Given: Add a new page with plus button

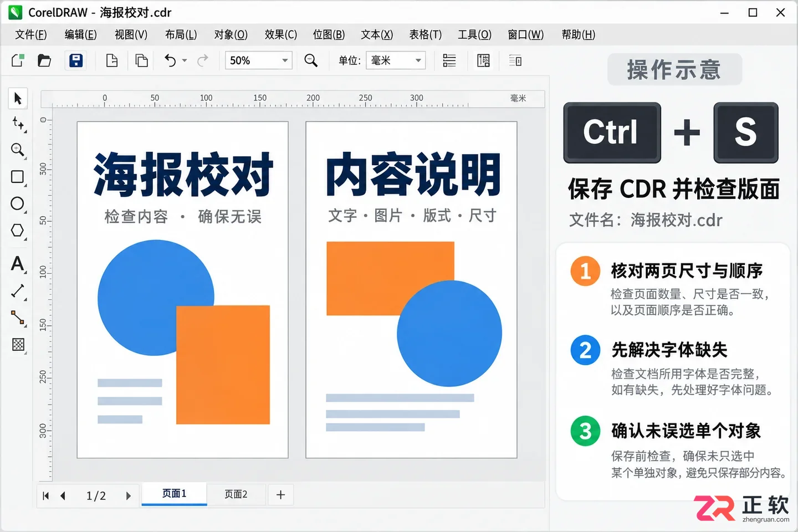Looking at the screenshot, I should tap(280, 495).
